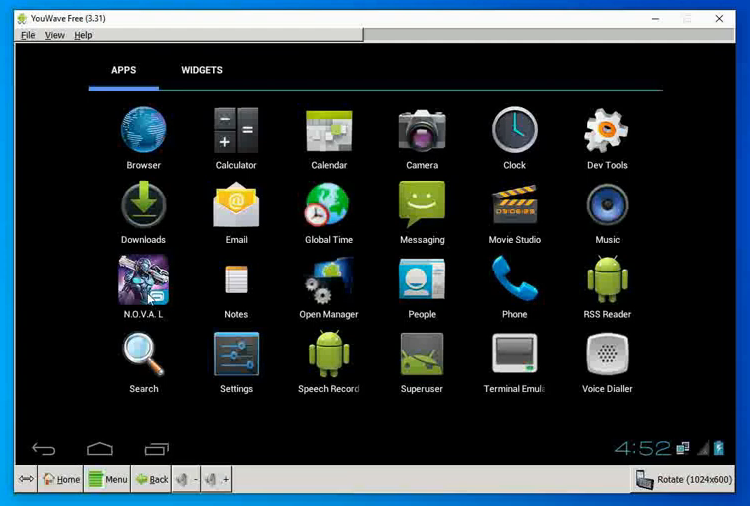
Task: Open the Superuser app
Action: tap(422, 354)
